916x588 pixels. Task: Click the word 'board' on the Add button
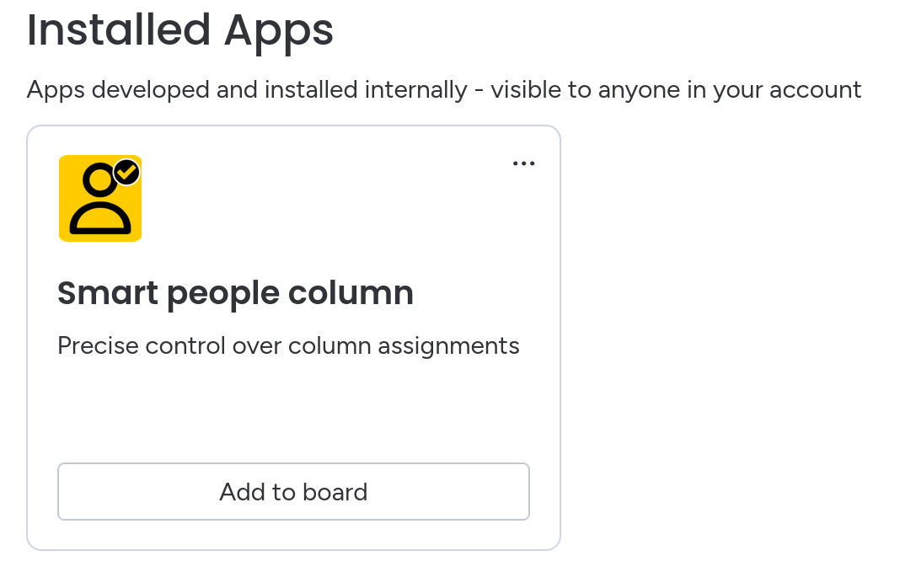335,492
